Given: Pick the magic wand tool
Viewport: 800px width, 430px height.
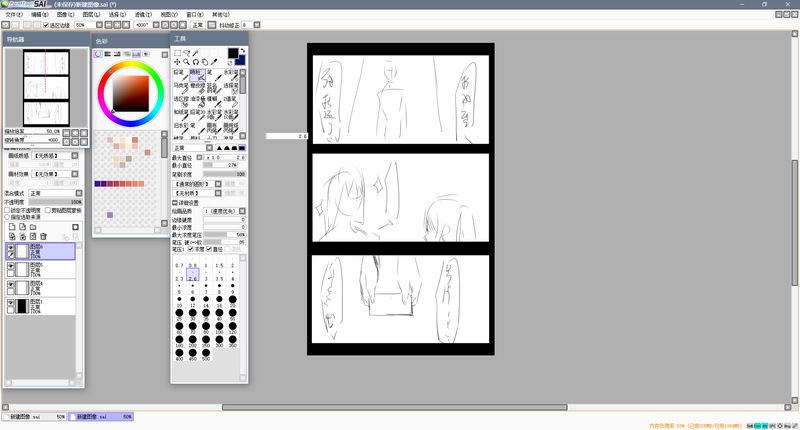Looking at the screenshot, I should [196, 52].
